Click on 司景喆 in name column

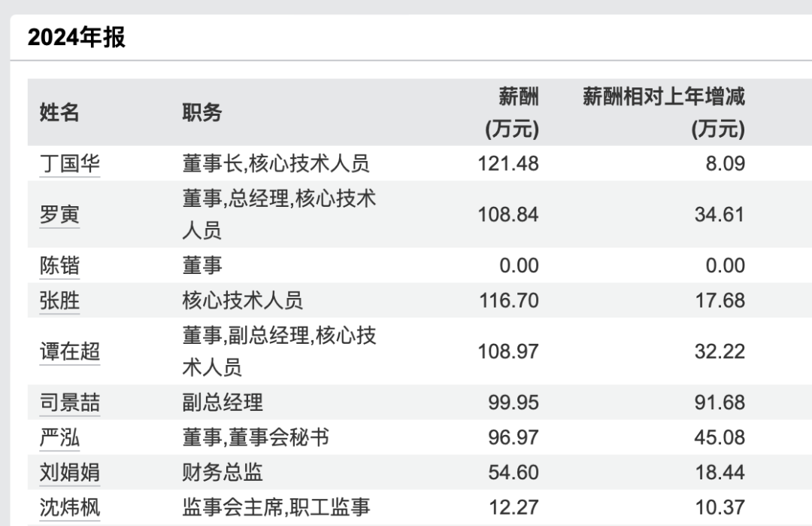click(69, 403)
